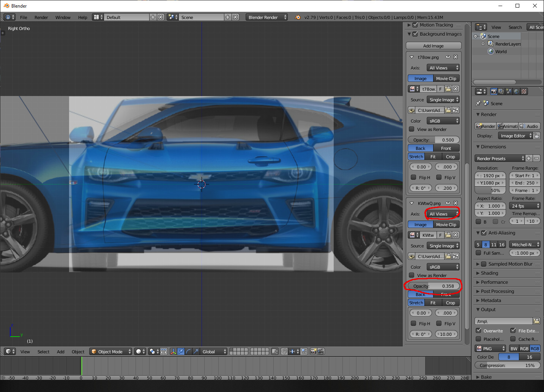Click the OpenGL render animation clapper icon
This screenshot has width=544, height=392.
coord(321,351)
